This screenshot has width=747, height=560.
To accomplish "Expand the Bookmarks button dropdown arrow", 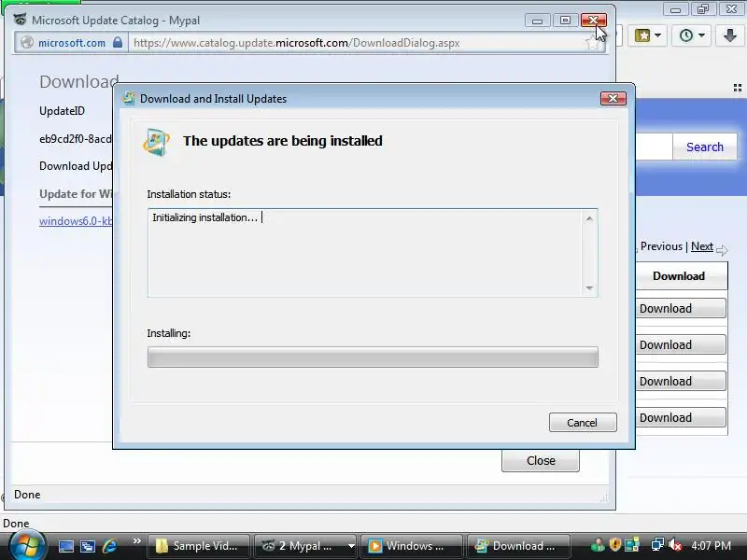I will click(x=657, y=35).
